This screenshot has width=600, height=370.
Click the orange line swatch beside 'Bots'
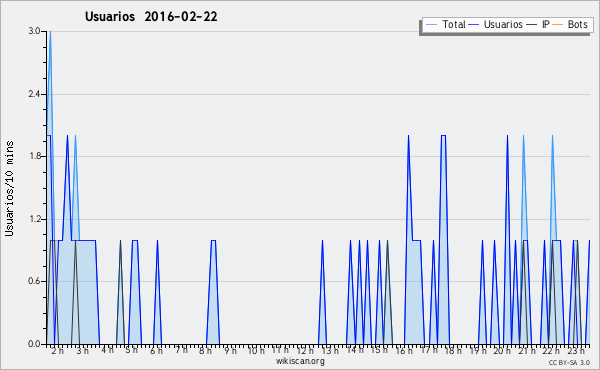558,25
